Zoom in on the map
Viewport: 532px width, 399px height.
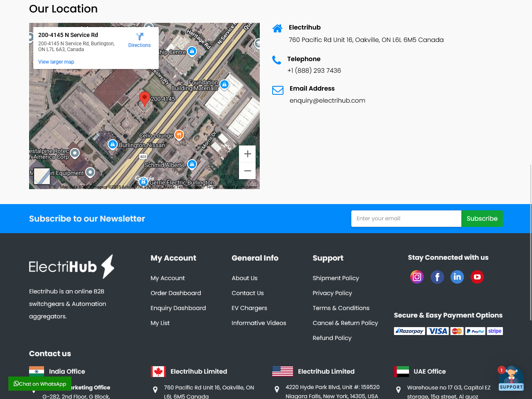tap(247, 154)
